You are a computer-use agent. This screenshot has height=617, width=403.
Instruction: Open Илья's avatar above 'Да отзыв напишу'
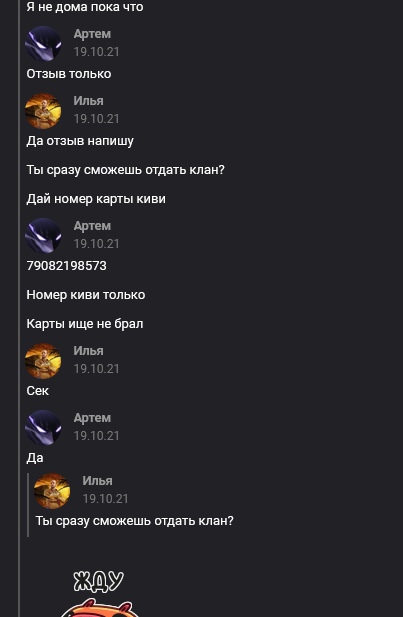pyautogui.click(x=43, y=111)
